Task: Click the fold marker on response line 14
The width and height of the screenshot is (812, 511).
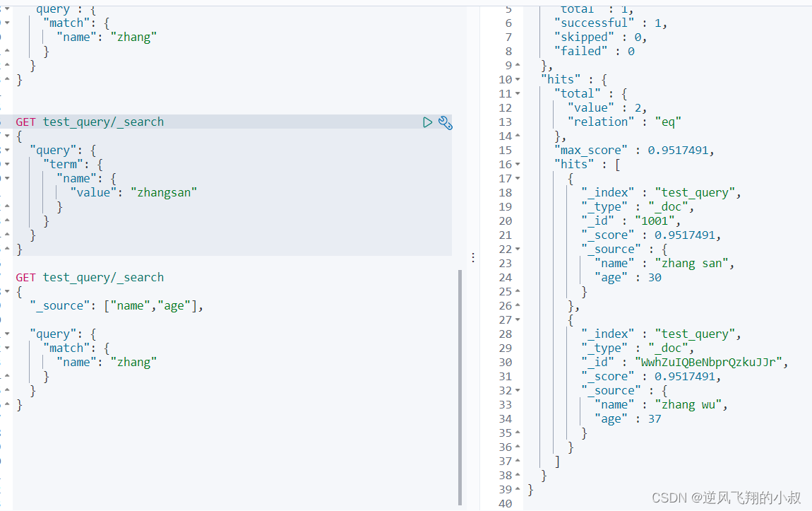Action: coord(518,136)
